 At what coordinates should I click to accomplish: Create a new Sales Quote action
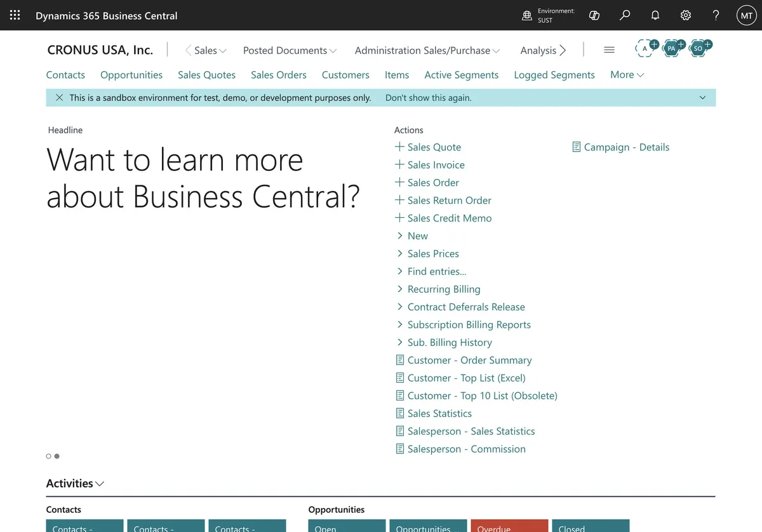pos(428,147)
